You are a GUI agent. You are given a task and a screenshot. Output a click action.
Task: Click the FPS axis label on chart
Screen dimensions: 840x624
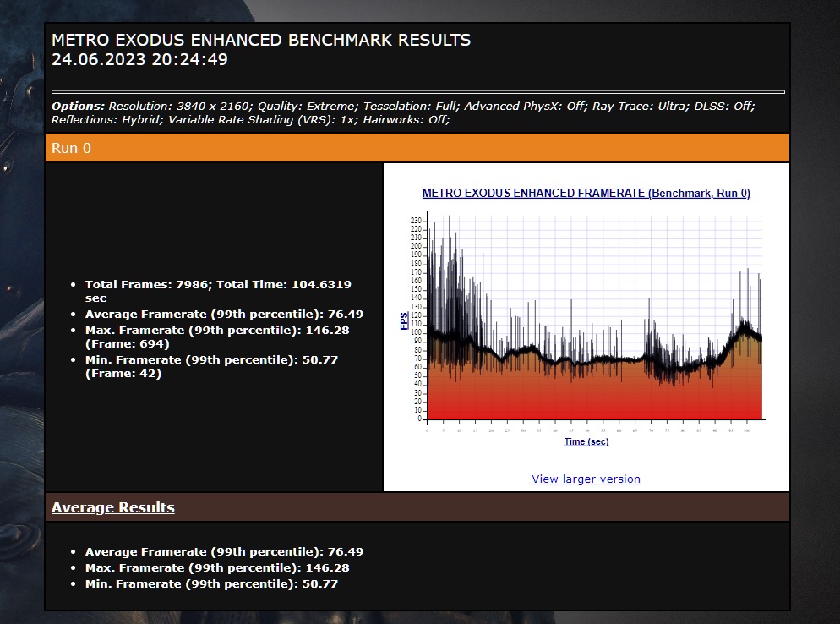tap(405, 321)
